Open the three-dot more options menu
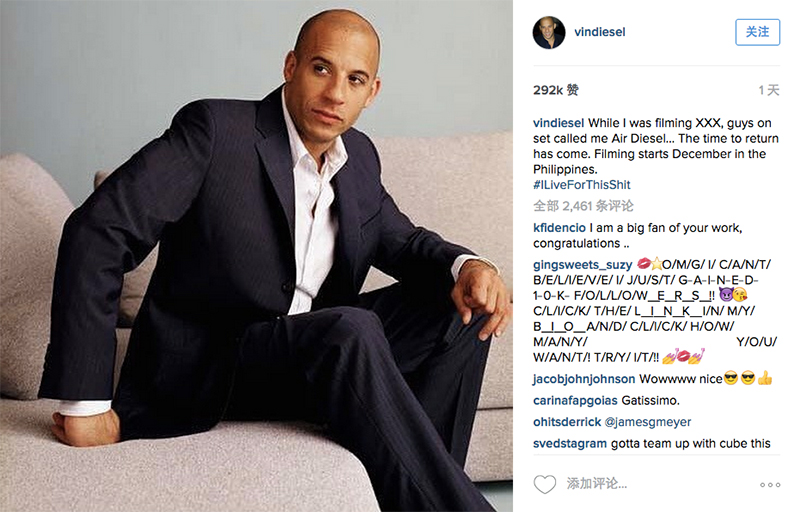This screenshot has height=512, width=800. tap(770, 485)
